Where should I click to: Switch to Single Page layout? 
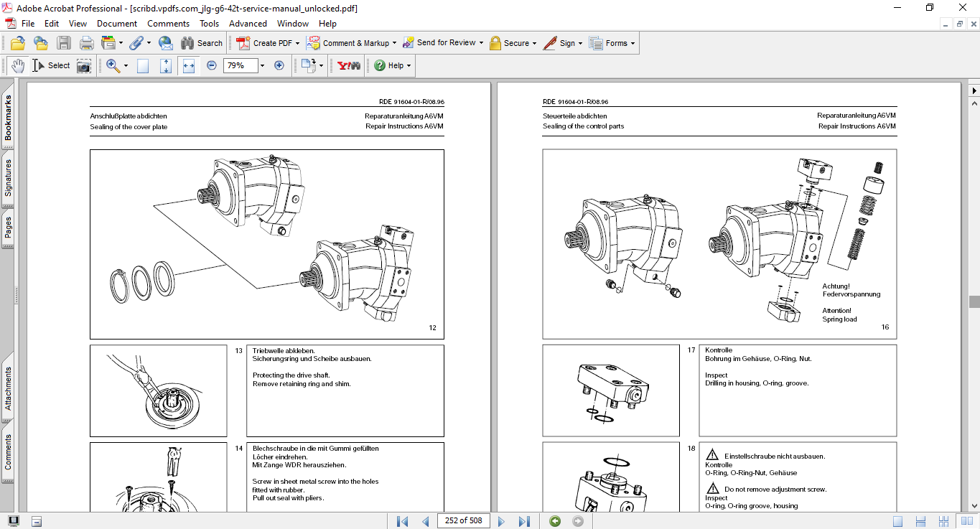click(x=897, y=521)
